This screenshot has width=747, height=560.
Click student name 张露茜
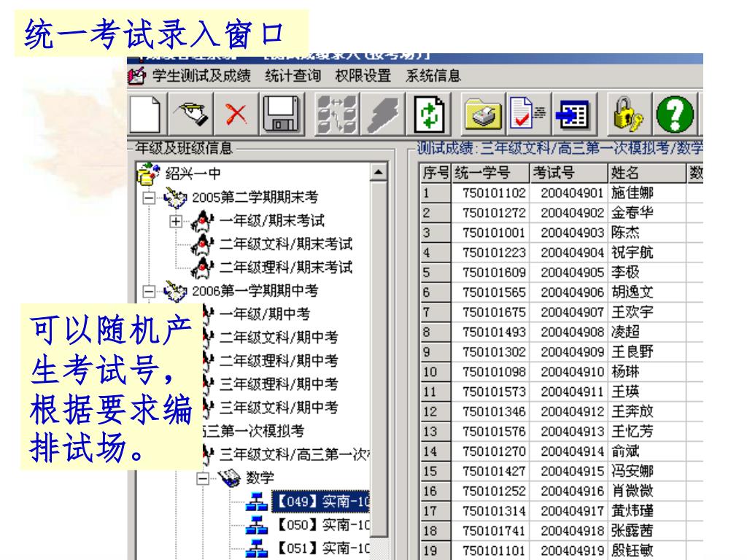pyautogui.click(x=632, y=531)
